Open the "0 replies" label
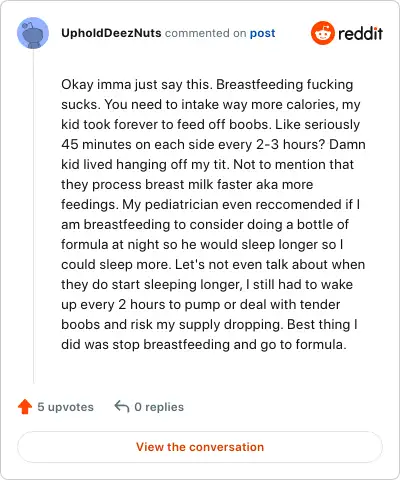Viewport: 400px width, 480px height. pyautogui.click(x=159, y=407)
